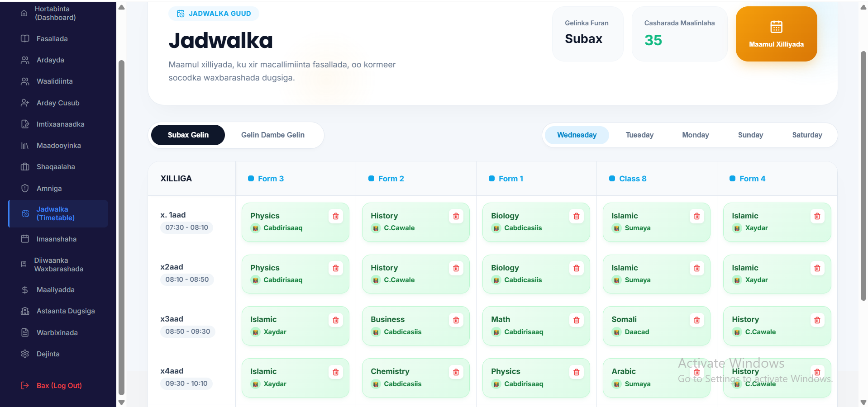
Task: Click the Dejinta gear icon in sidebar
Action: coord(25,354)
